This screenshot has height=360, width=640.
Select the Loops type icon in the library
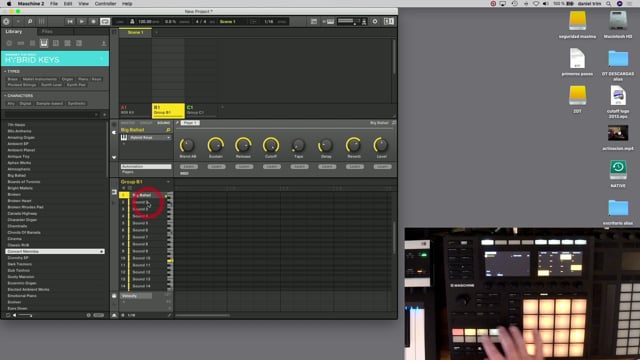[67, 43]
